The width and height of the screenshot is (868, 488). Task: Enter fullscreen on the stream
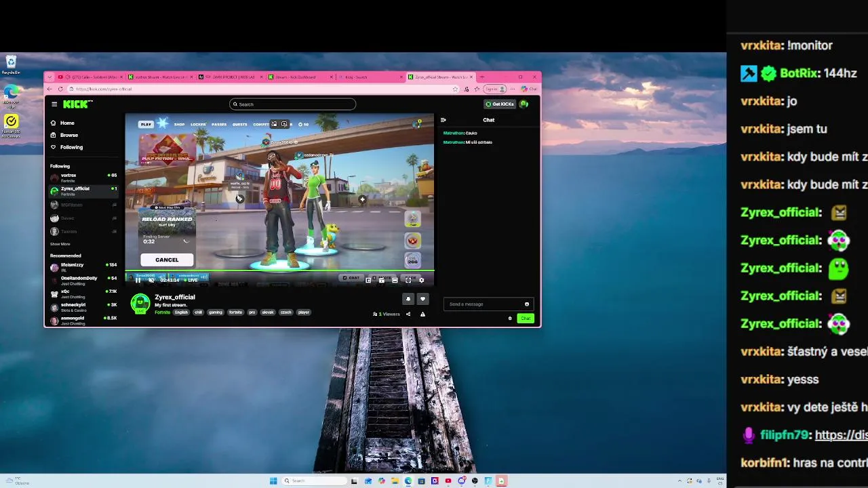pos(408,280)
